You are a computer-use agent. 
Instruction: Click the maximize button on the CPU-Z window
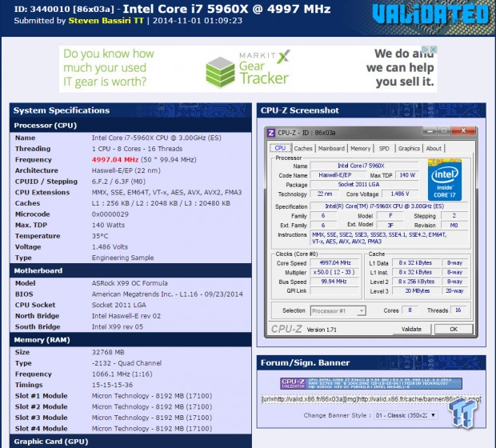pos(444,130)
